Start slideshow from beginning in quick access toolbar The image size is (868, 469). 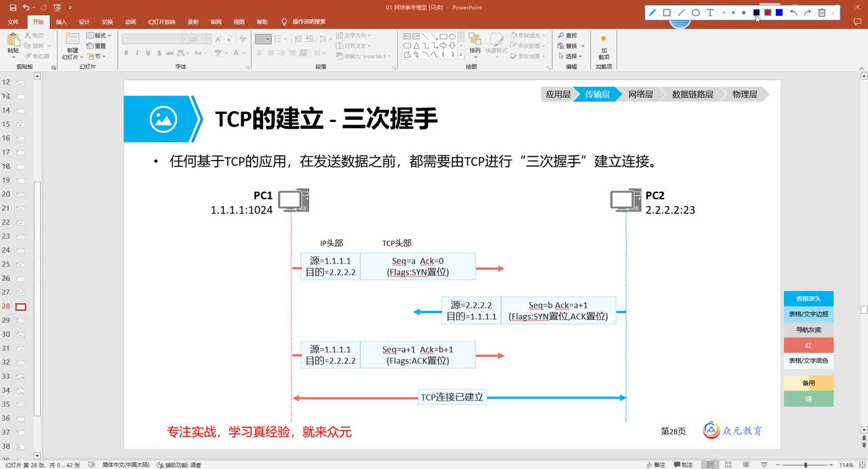coord(57,7)
